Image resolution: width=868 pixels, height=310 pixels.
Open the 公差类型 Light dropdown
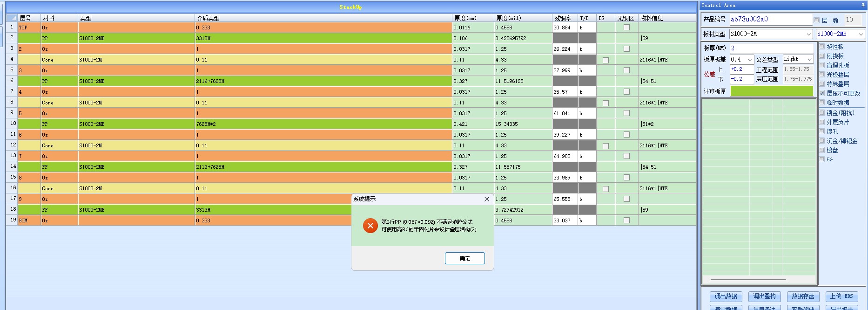coord(809,59)
